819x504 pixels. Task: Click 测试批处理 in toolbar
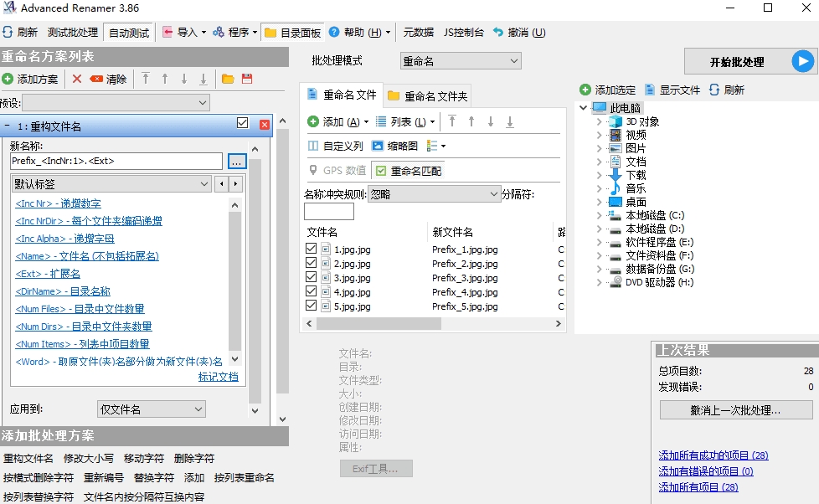pyautogui.click(x=73, y=33)
